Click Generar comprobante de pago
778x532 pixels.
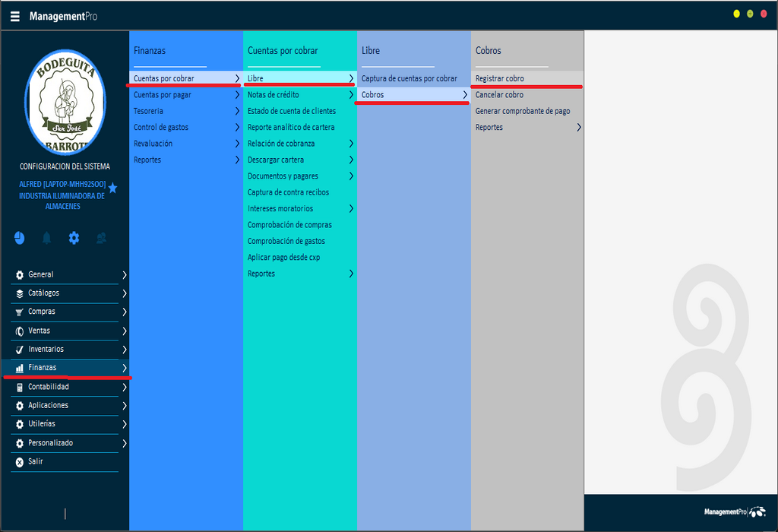pos(522,111)
